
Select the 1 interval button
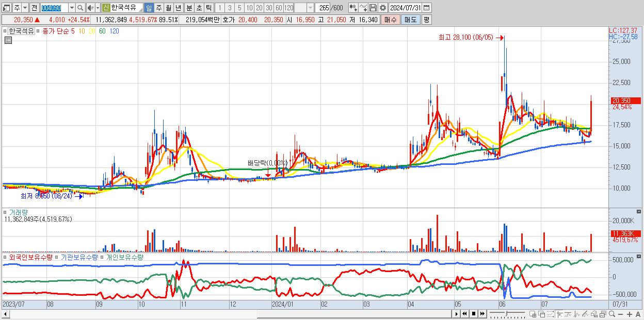[x=219, y=8]
